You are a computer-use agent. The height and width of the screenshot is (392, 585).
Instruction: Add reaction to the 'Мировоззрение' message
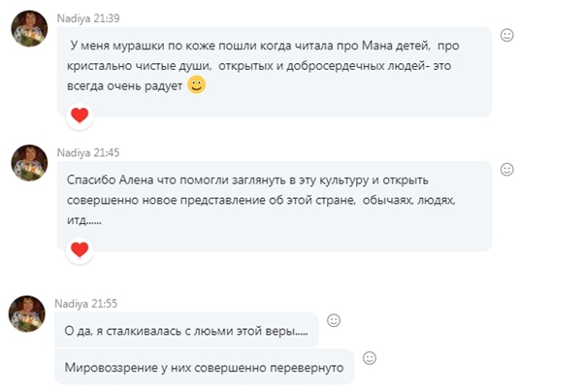[x=369, y=358]
